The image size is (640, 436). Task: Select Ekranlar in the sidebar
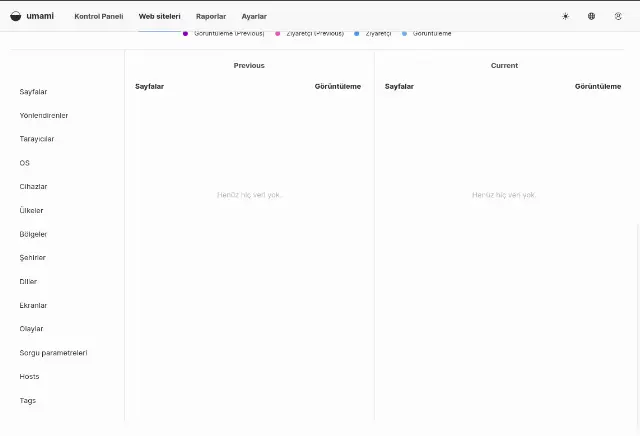click(33, 305)
